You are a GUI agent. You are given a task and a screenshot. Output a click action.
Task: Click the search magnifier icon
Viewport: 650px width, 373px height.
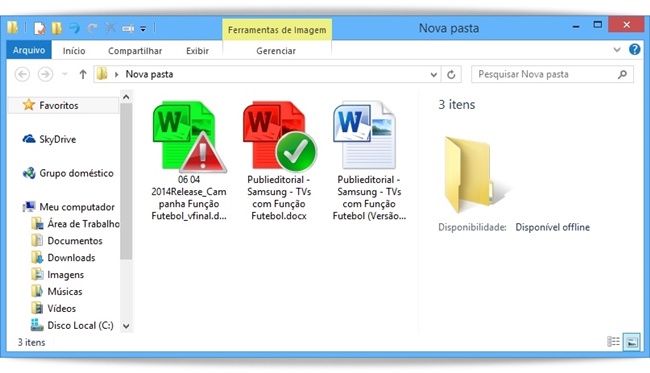tap(622, 74)
